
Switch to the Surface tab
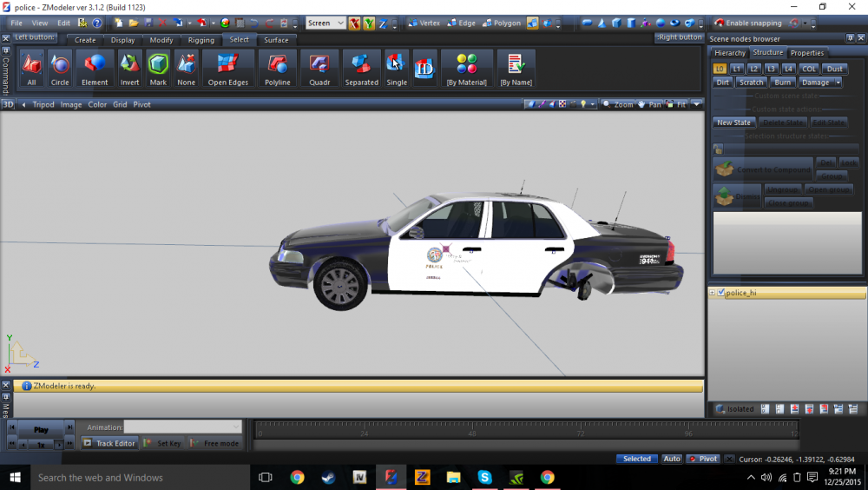276,40
